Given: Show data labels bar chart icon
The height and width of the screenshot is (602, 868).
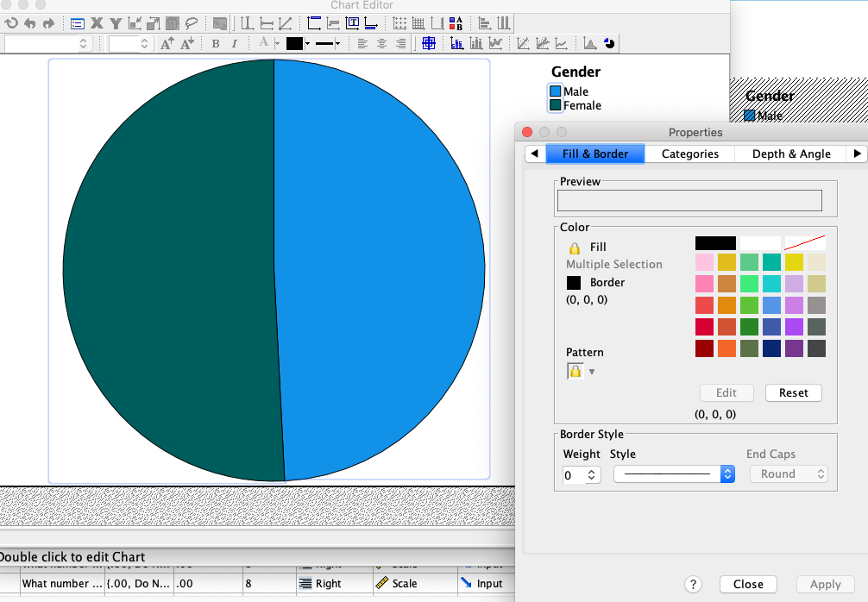Looking at the screenshot, I should click(x=457, y=43).
